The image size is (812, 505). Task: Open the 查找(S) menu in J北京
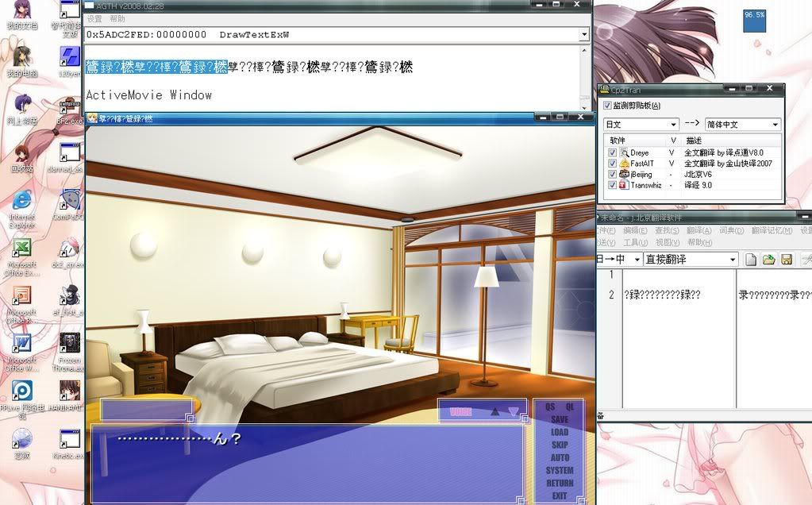click(667, 230)
